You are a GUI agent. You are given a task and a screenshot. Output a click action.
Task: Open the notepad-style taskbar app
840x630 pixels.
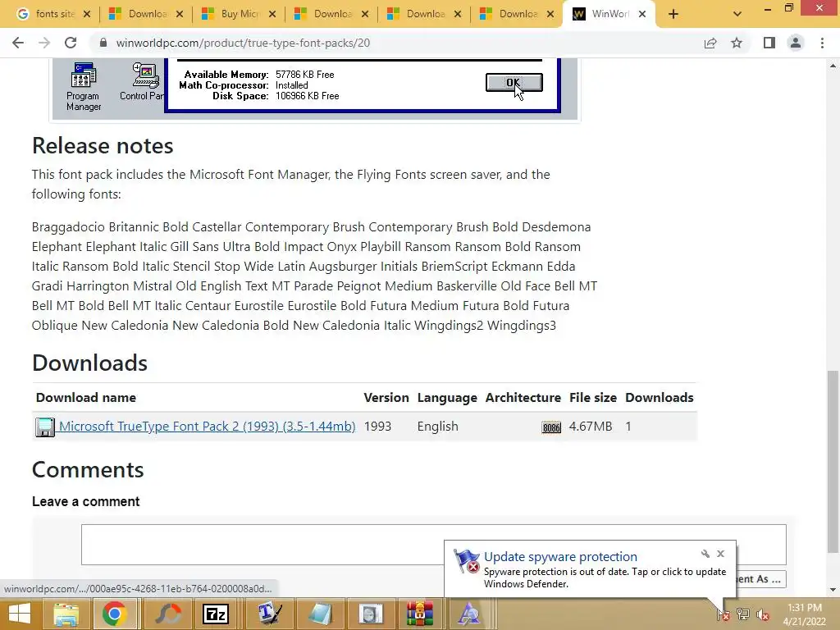click(320, 614)
